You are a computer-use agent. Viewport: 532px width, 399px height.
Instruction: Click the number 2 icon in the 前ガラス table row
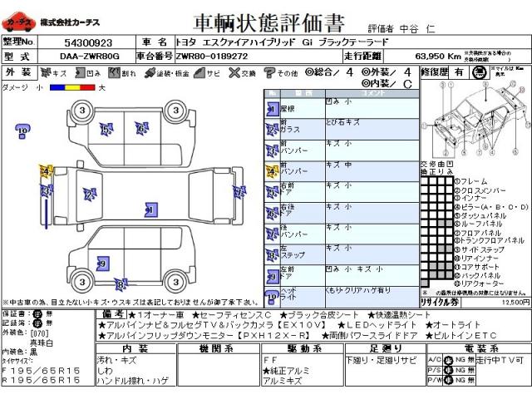click(272, 130)
